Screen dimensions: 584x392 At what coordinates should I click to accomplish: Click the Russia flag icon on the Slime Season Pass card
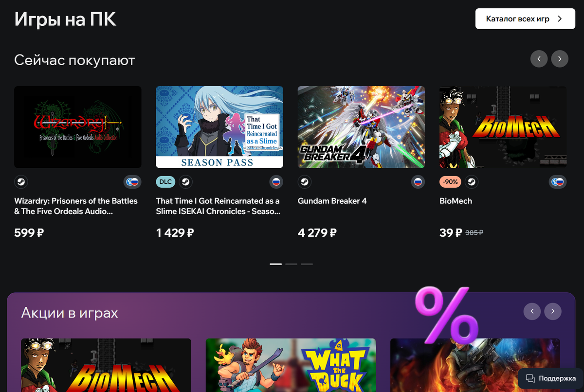coord(276,182)
